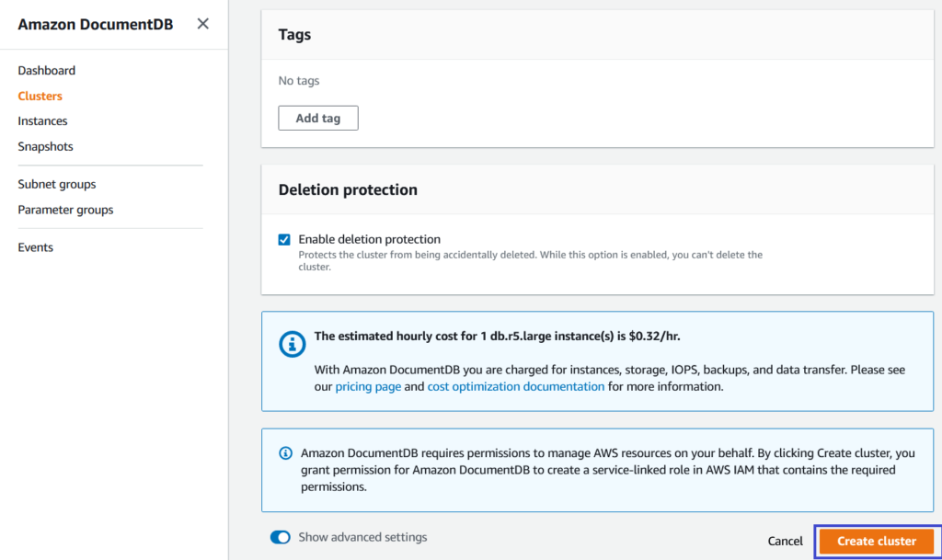Cancel the cluster creation
Screen dimensions: 942x560
(x=785, y=542)
